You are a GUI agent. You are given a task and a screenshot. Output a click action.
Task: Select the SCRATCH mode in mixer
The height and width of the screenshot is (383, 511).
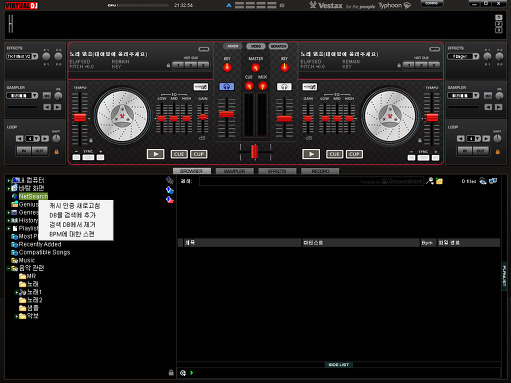click(x=278, y=46)
